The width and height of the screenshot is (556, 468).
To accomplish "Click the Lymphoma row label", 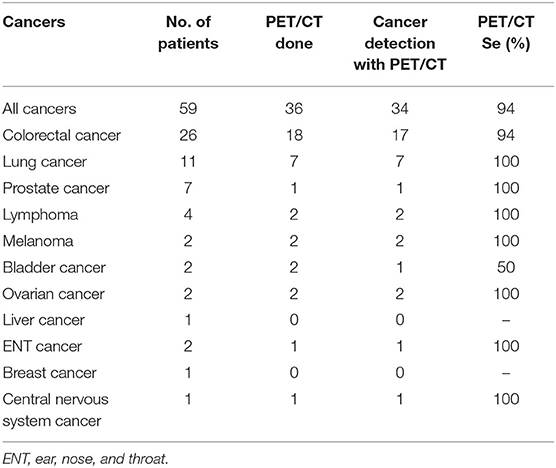I will pyautogui.click(x=40, y=215).
